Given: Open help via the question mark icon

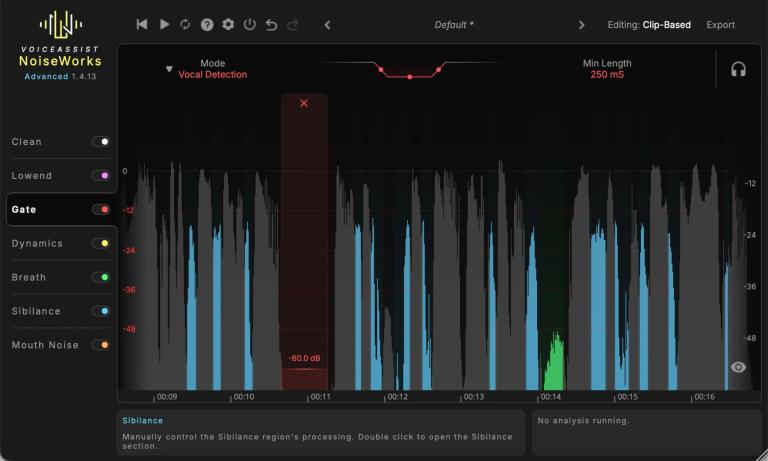Looking at the screenshot, I should point(207,24).
